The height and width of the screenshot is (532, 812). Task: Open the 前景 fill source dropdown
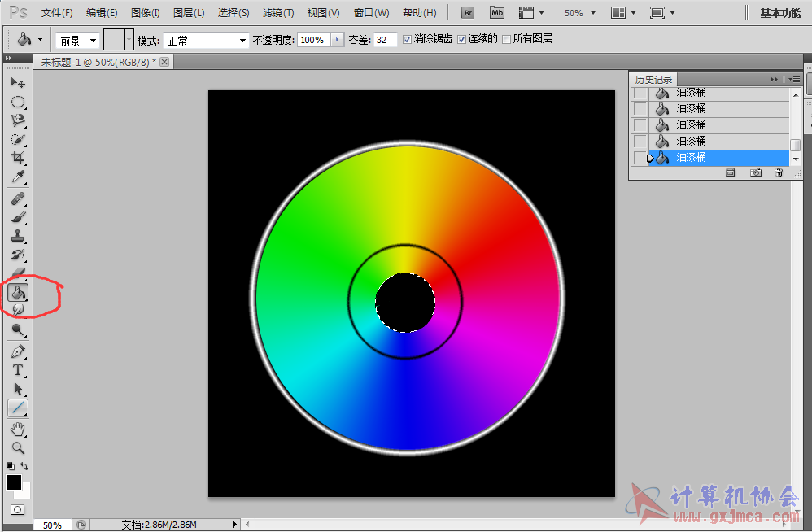tap(77, 40)
